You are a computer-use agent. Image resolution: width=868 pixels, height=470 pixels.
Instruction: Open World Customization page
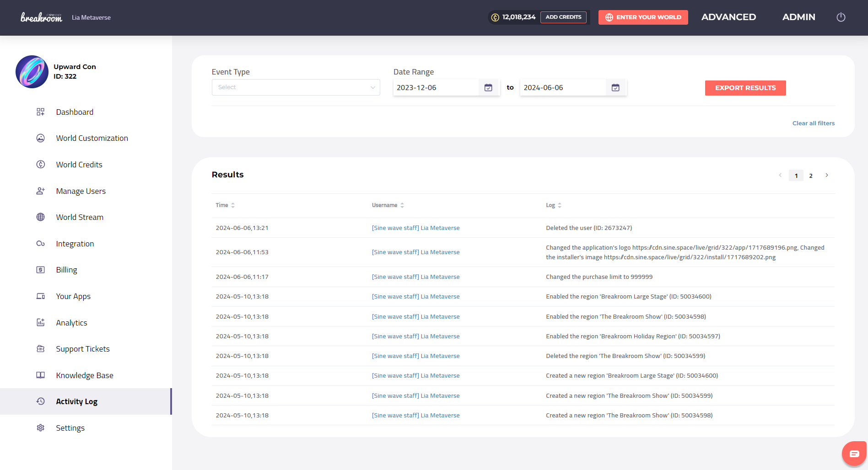(92, 138)
